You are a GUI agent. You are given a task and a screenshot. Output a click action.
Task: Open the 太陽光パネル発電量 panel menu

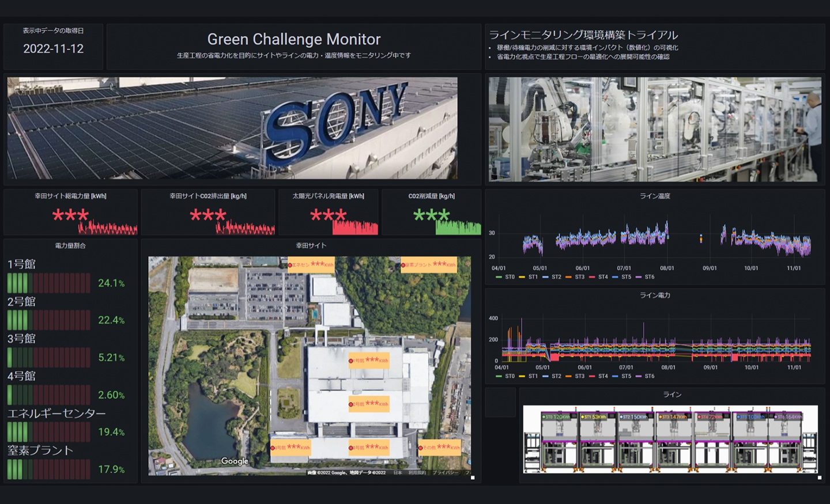coord(327,196)
